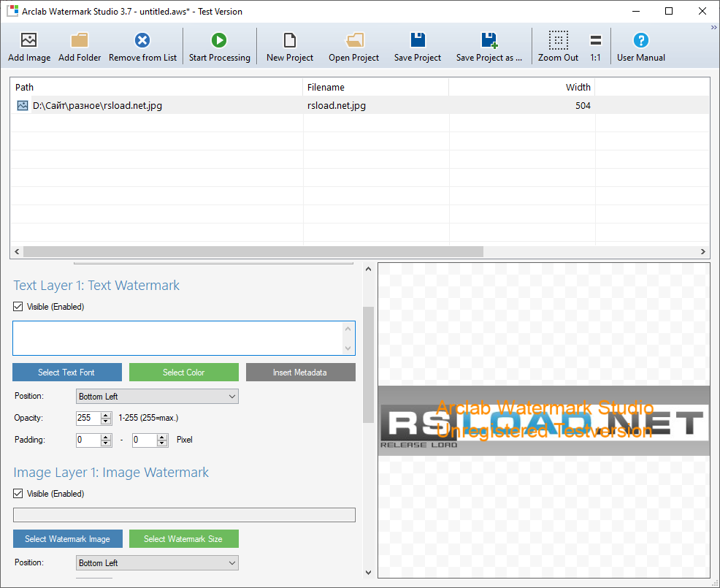This screenshot has height=588, width=720.
Task: Click file list scroll left arrow
Action: 17,252
